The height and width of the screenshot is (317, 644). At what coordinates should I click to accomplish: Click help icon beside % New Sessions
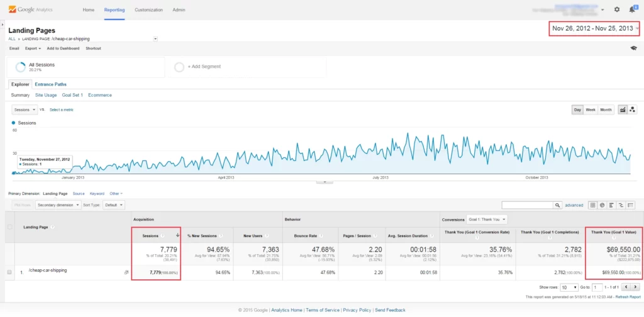pos(220,236)
